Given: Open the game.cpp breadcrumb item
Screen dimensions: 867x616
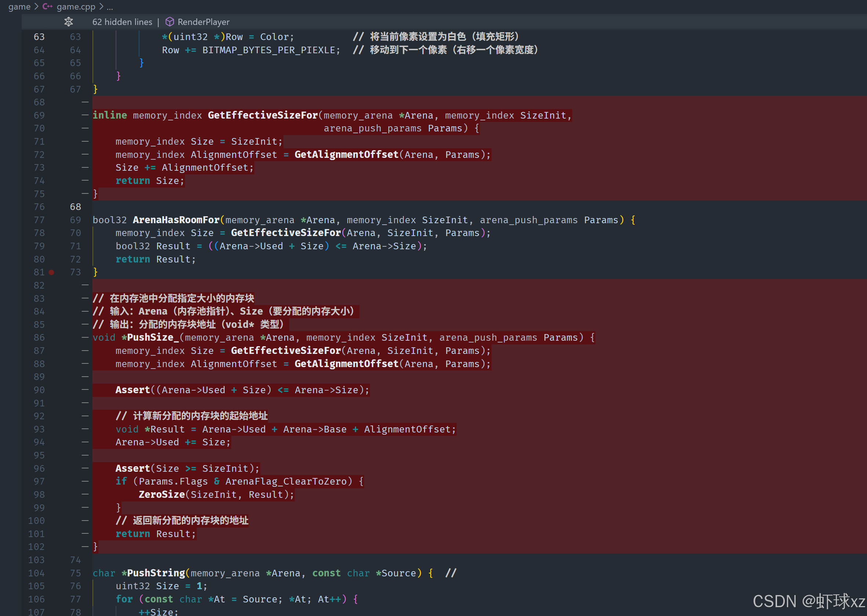Looking at the screenshot, I should [76, 7].
